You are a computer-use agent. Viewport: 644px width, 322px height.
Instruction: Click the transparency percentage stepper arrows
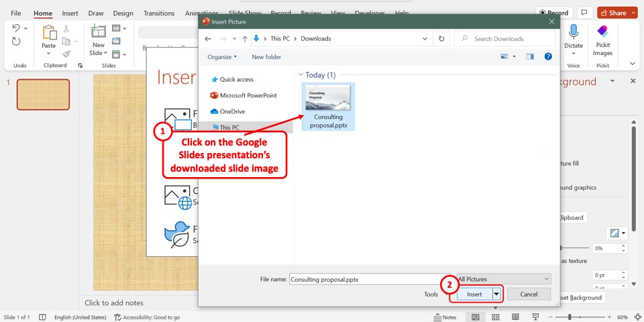point(624,248)
